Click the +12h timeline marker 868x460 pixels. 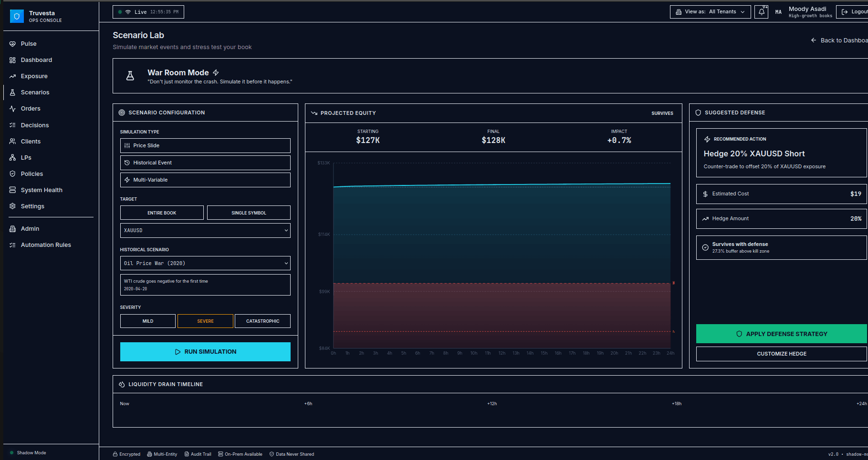[x=492, y=404]
